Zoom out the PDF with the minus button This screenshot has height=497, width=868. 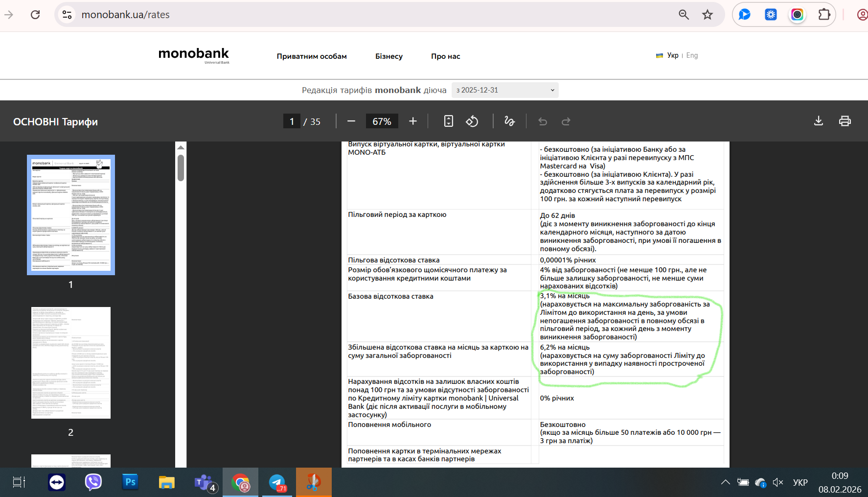pos(351,121)
